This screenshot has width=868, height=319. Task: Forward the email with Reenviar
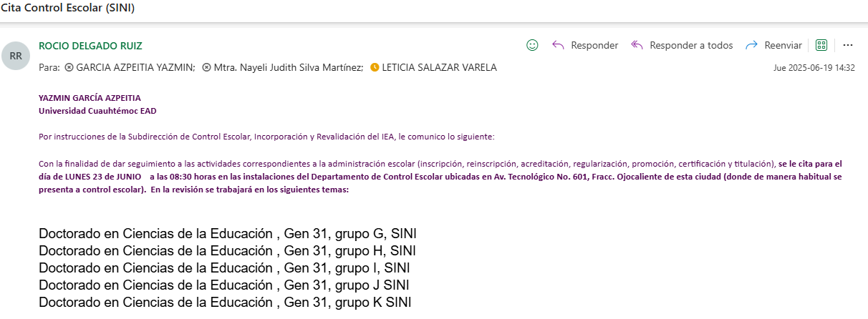click(774, 45)
